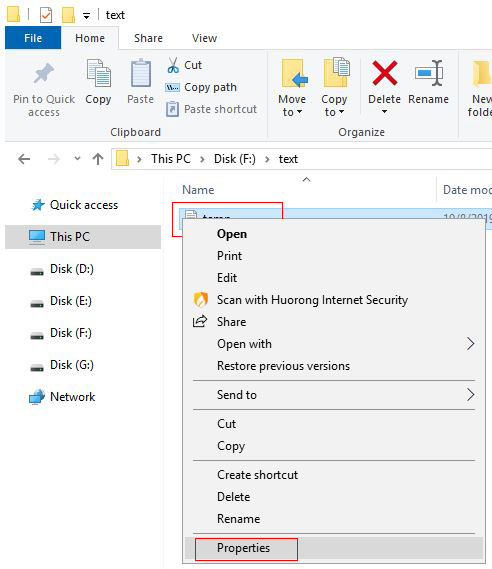This screenshot has width=492, height=569.
Task: Open recent locations dropdown arrow
Action: (77, 158)
